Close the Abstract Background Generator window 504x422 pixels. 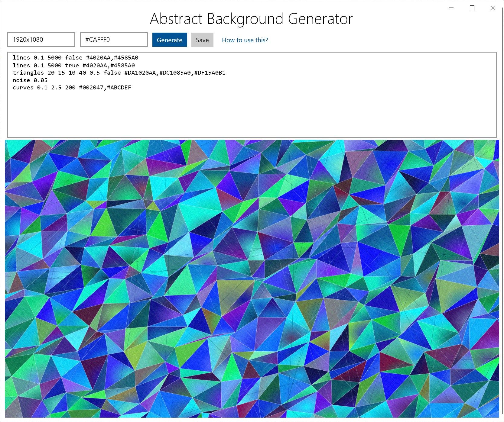tap(493, 8)
